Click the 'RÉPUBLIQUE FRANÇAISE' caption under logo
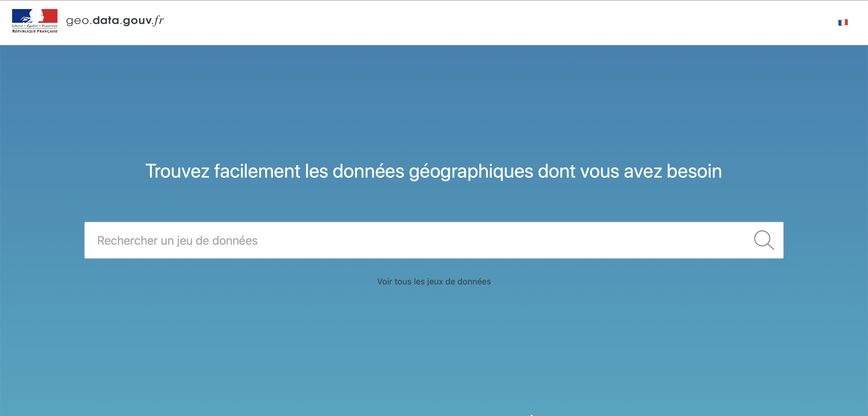 [35, 31]
